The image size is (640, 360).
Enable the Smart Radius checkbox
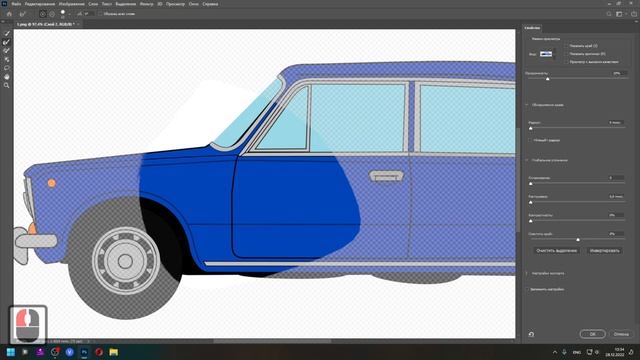(530, 140)
